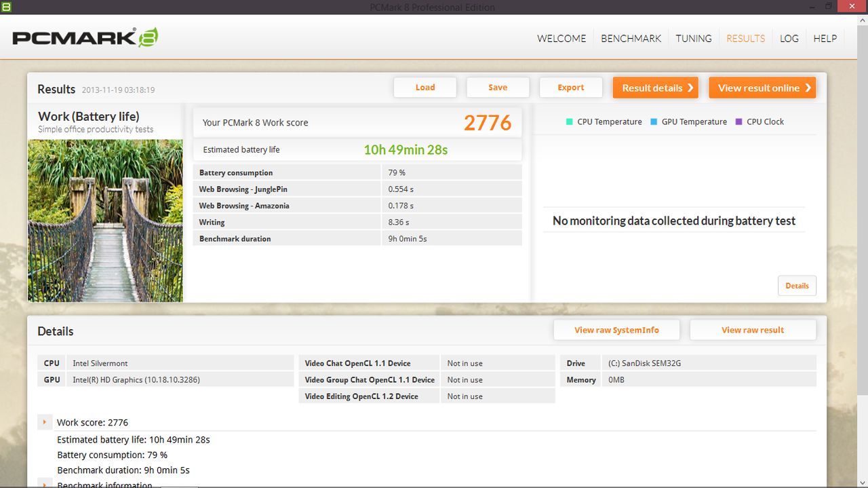Click Intel Silvermont CPU value
This screenshot has width=868, height=488.
[100, 363]
